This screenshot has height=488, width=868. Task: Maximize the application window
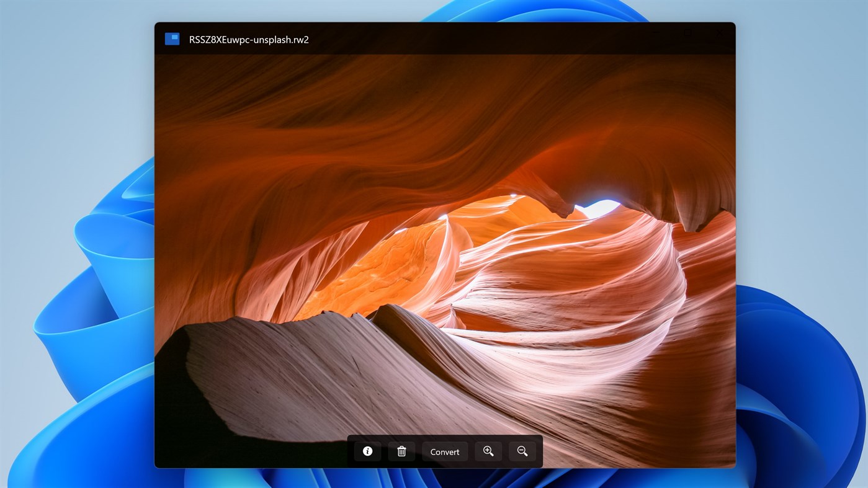687,32
